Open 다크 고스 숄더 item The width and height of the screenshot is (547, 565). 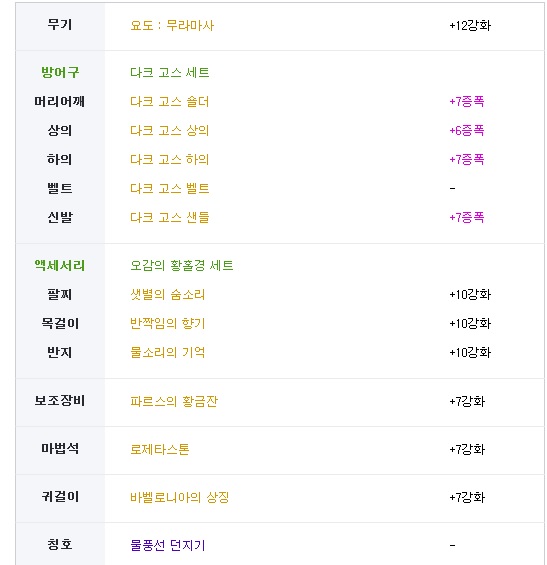pos(169,102)
